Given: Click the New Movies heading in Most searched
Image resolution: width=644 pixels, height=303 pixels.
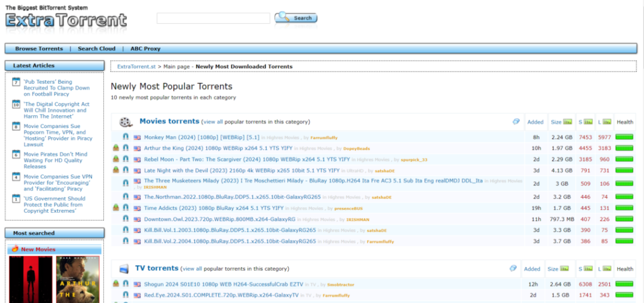Looking at the screenshot, I should 38,249.
